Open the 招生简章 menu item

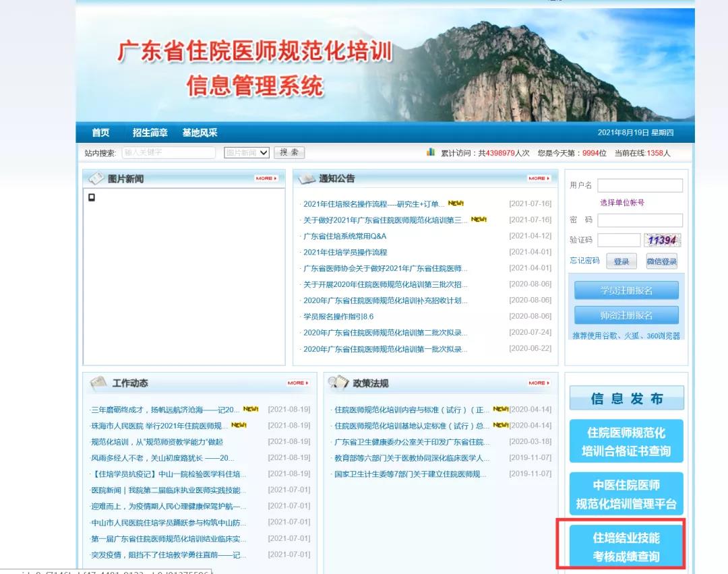150,133
